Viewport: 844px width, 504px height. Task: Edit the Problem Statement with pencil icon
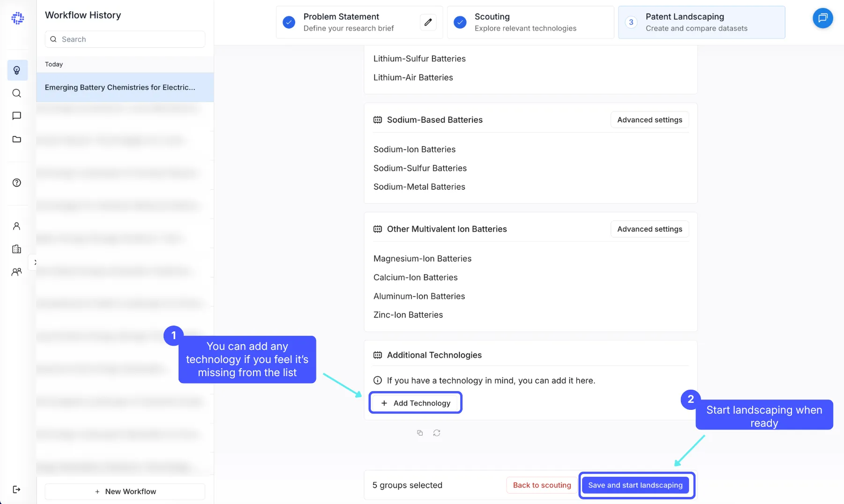point(428,22)
